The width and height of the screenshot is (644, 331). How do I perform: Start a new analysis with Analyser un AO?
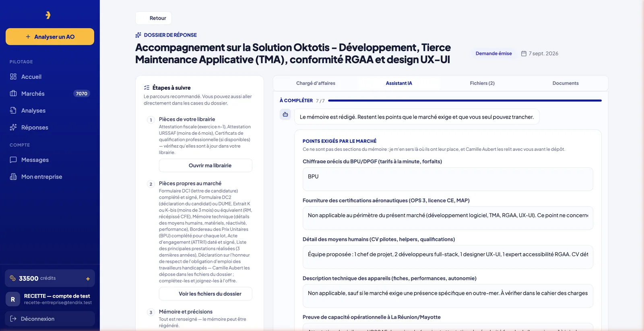[x=50, y=37]
